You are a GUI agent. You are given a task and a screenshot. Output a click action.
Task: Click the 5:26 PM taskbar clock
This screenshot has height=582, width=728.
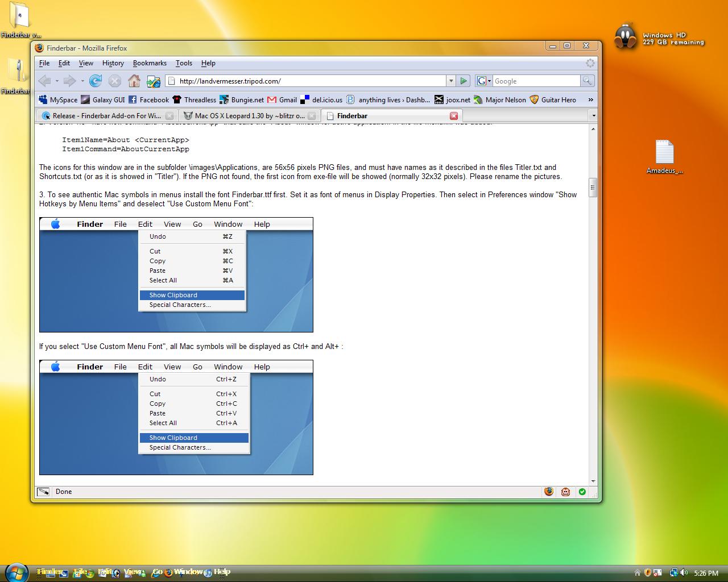[x=706, y=573]
